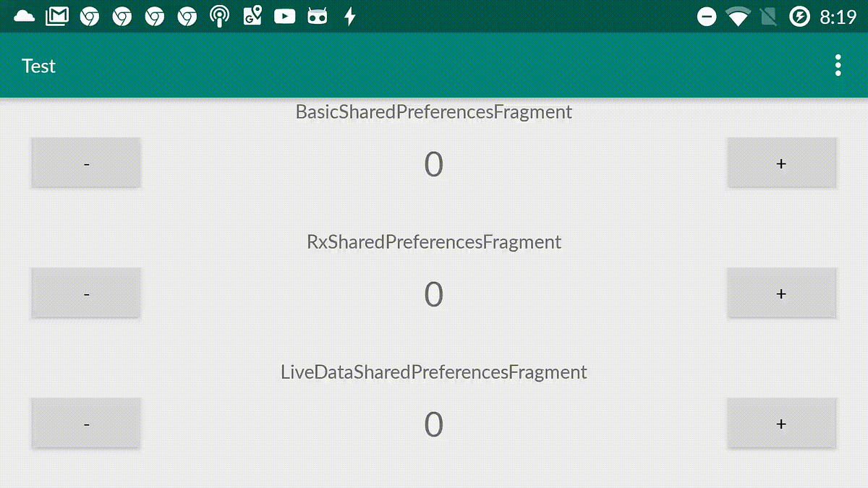Tap the Maps Go notification icon
Viewport: 868px width, 488px height.
point(252,15)
